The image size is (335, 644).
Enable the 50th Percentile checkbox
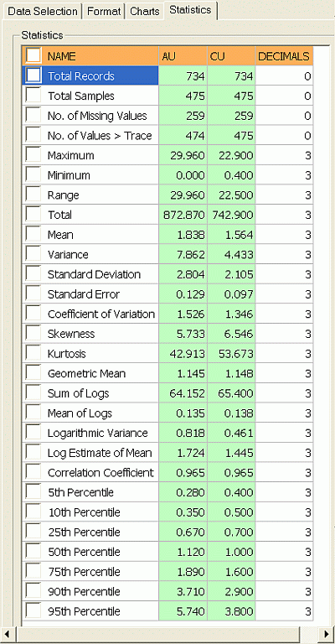click(33, 551)
